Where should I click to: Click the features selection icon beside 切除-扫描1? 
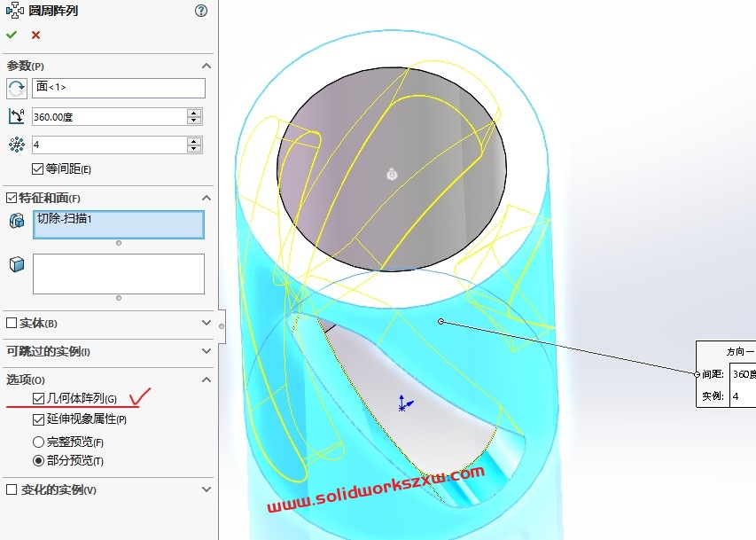point(16,219)
